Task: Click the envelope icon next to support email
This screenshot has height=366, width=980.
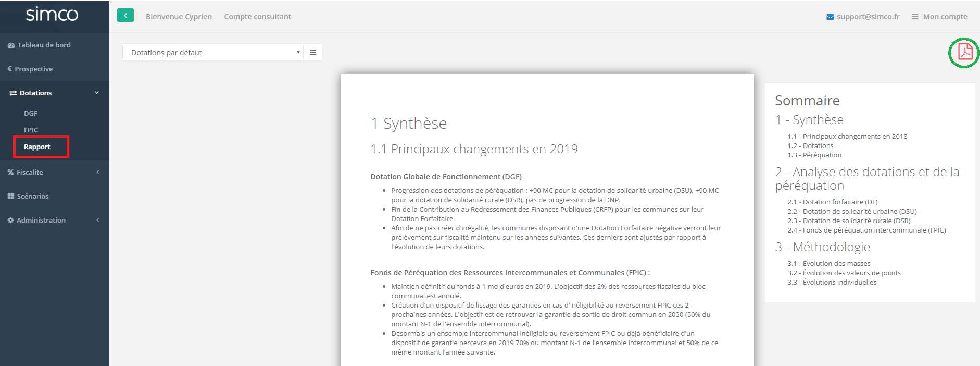Action: coord(830,17)
